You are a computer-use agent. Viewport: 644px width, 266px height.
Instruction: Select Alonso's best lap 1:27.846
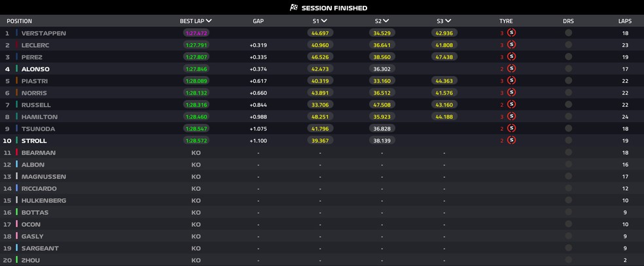(x=196, y=69)
